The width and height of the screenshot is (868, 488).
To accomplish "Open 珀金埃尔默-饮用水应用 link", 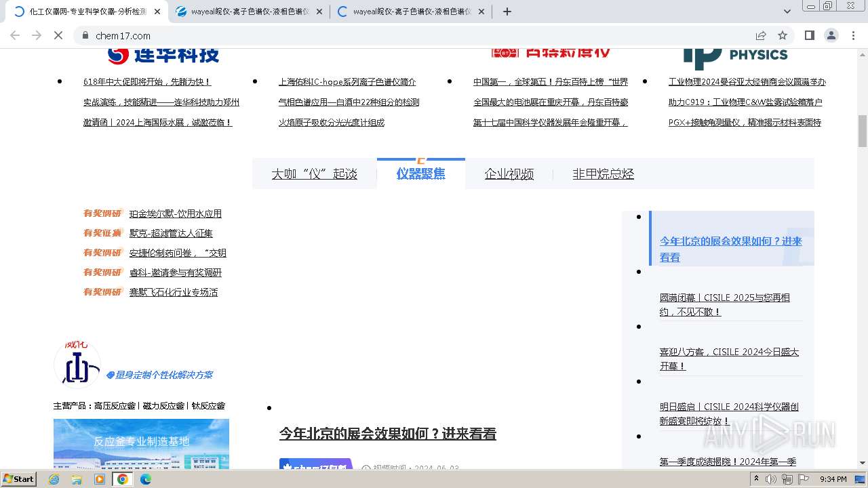I will [176, 213].
